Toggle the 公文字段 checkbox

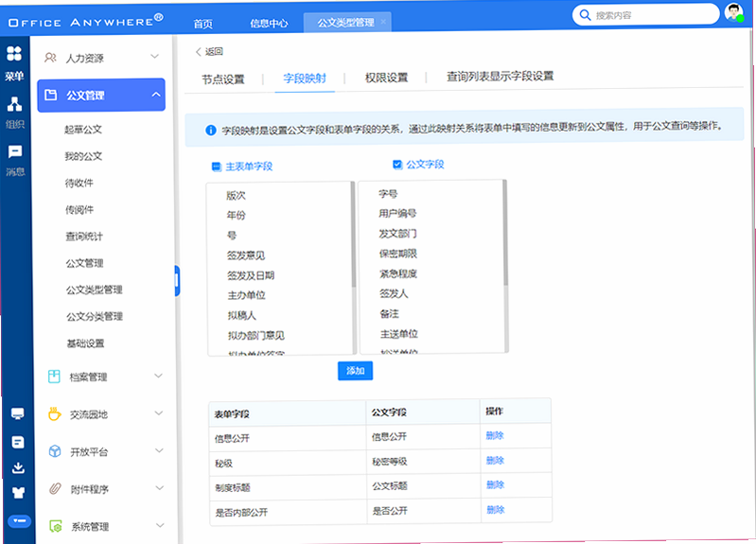pyautogui.click(x=397, y=165)
